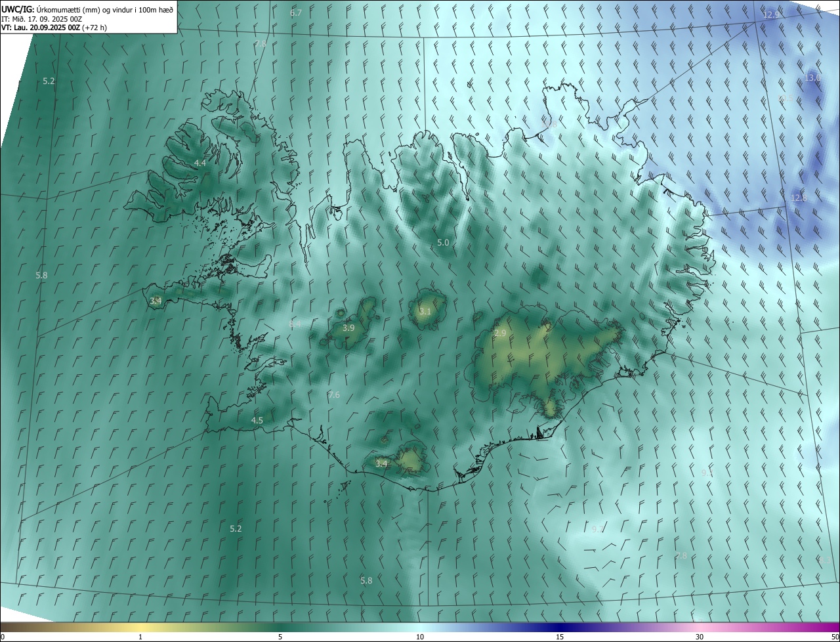Click the 15 tick on the color scale
This screenshot has height=642, width=840.
560,637
